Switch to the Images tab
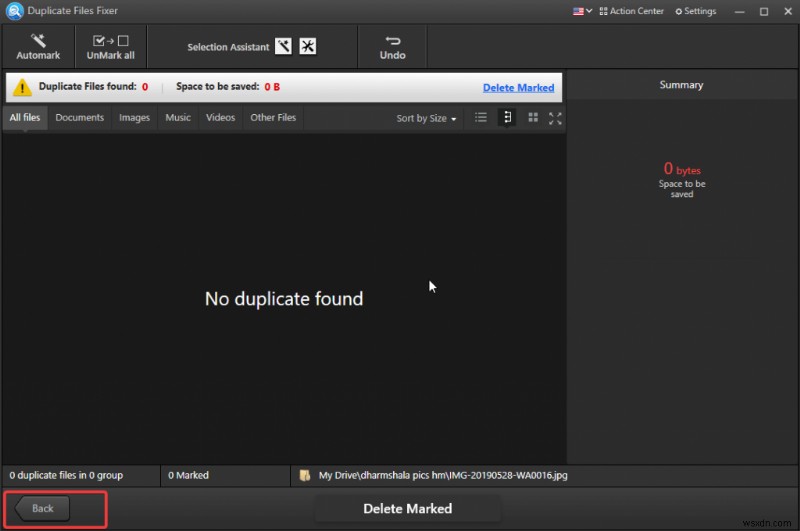The height and width of the screenshot is (531, 800). click(x=134, y=118)
